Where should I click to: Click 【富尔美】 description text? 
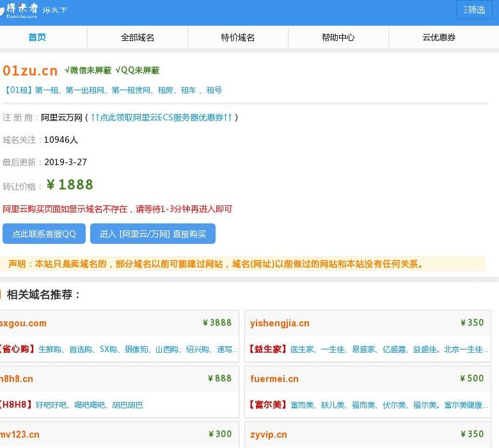click(x=368, y=405)
